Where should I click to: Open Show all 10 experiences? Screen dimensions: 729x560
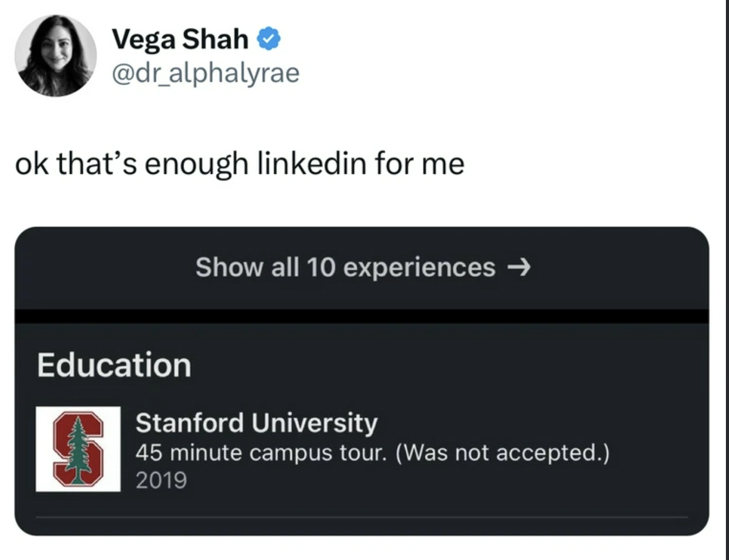coord(344,267)
